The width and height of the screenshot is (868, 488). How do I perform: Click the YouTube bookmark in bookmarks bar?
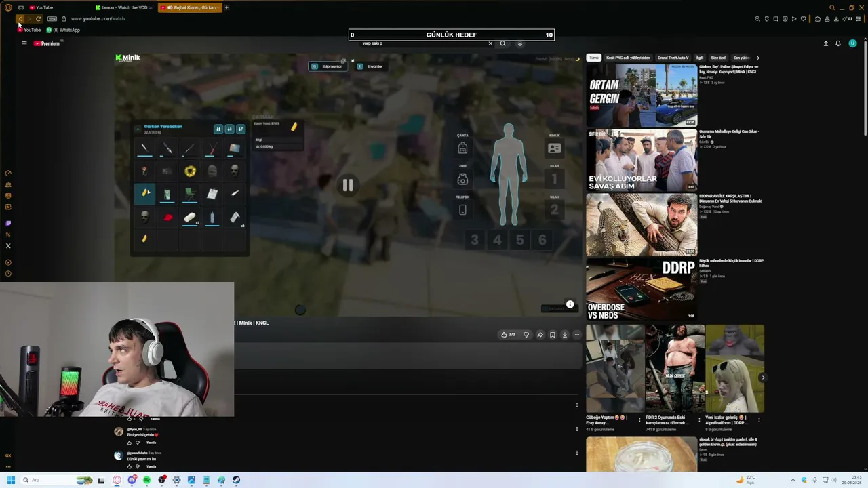(29, 30)
